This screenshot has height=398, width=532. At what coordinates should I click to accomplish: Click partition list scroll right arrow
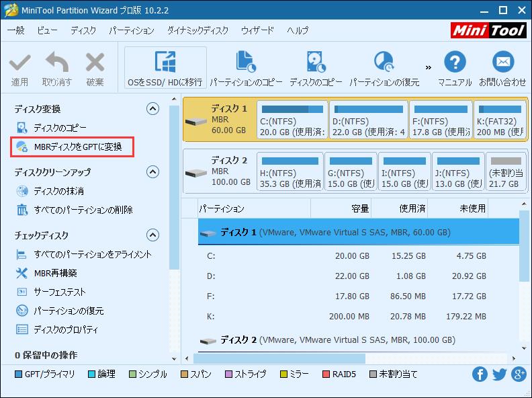(514, 358)
